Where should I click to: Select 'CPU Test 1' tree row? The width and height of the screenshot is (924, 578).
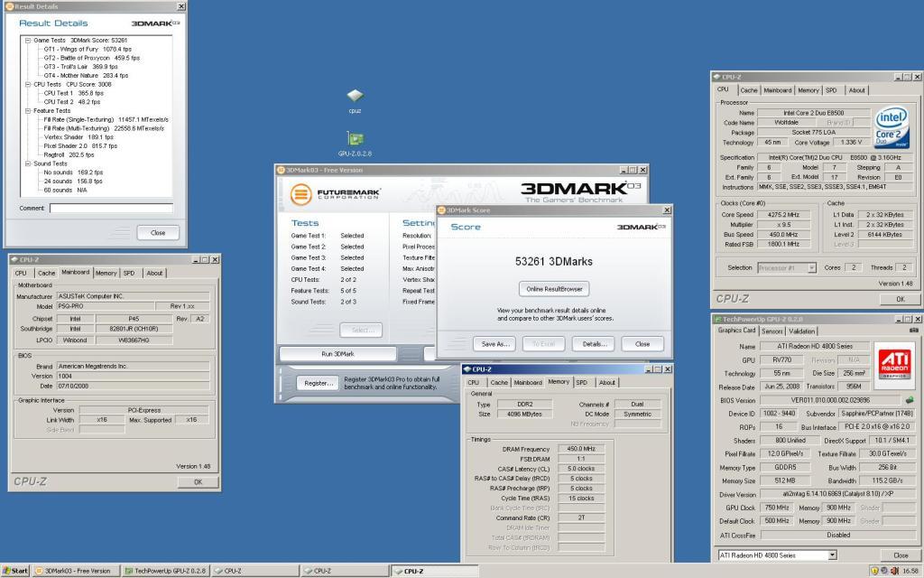(74, 93)
